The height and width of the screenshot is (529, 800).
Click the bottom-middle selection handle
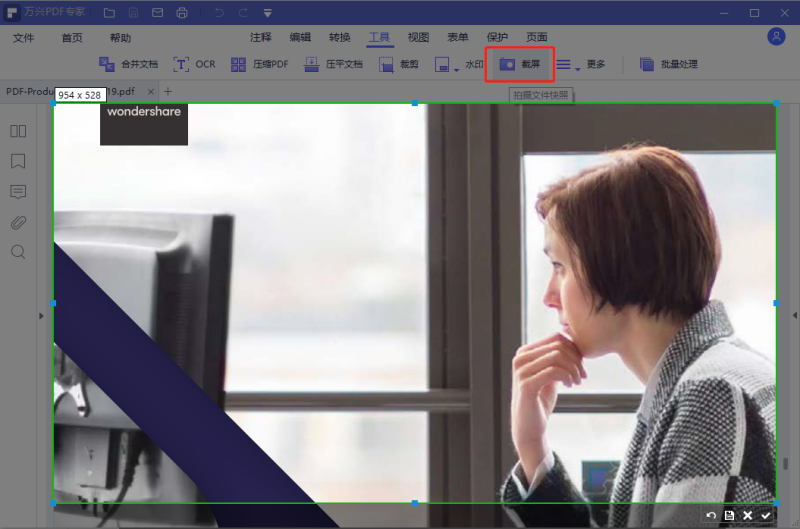415,503
